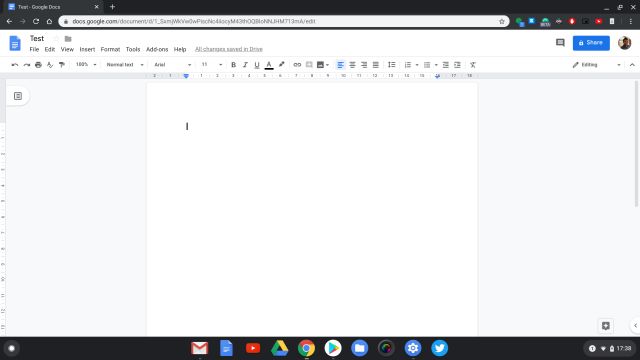Open the File menu

tap(34, 49)
